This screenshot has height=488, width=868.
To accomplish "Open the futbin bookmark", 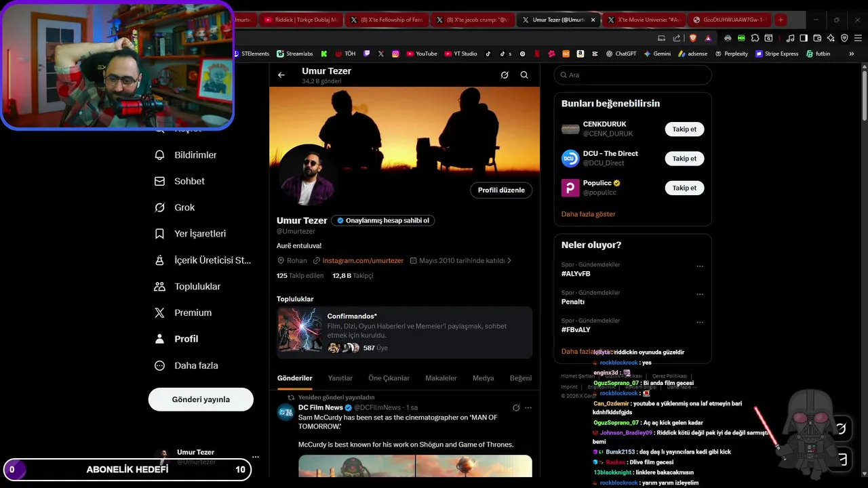I will pyautogui.click(x=818, y=54).
